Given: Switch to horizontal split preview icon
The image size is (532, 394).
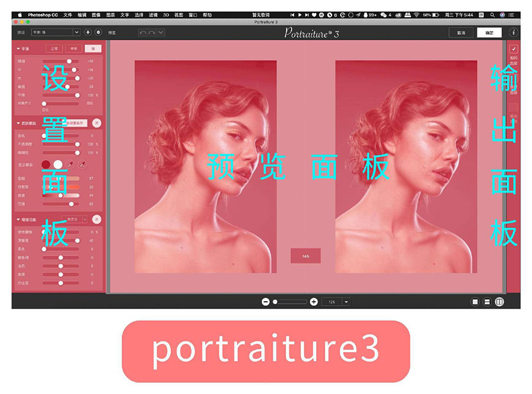Looking at the screenshot, I should tap(487, 302).
